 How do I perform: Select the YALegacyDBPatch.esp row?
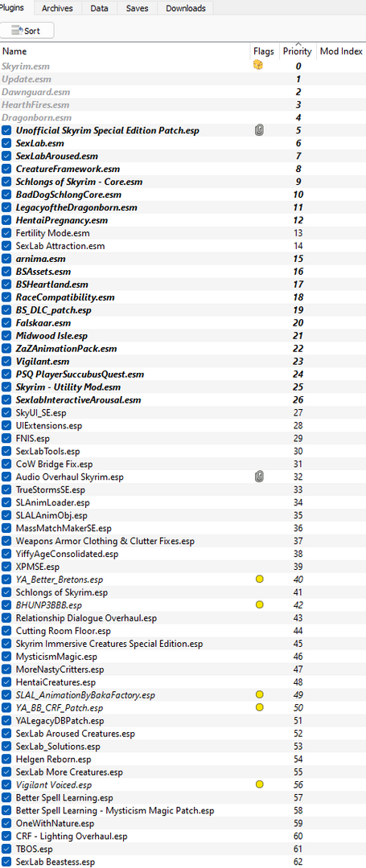point(183,720)
